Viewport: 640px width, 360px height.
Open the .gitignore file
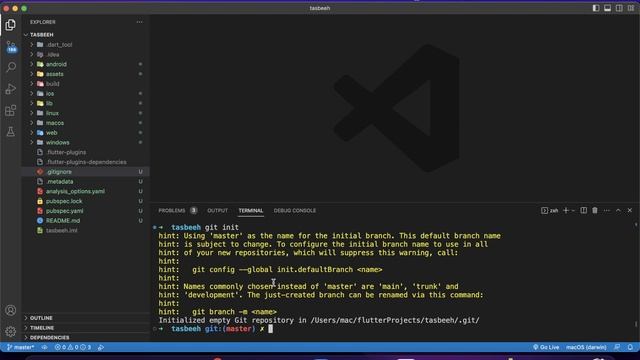click(x=86, y=172)
